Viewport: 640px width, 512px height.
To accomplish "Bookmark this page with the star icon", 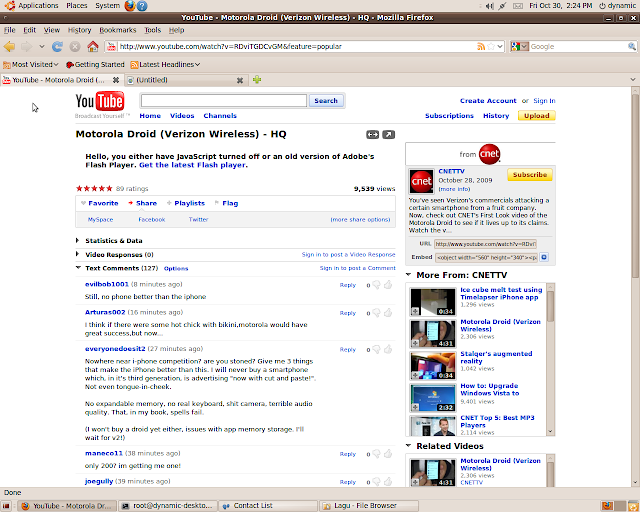I will 491,47.
